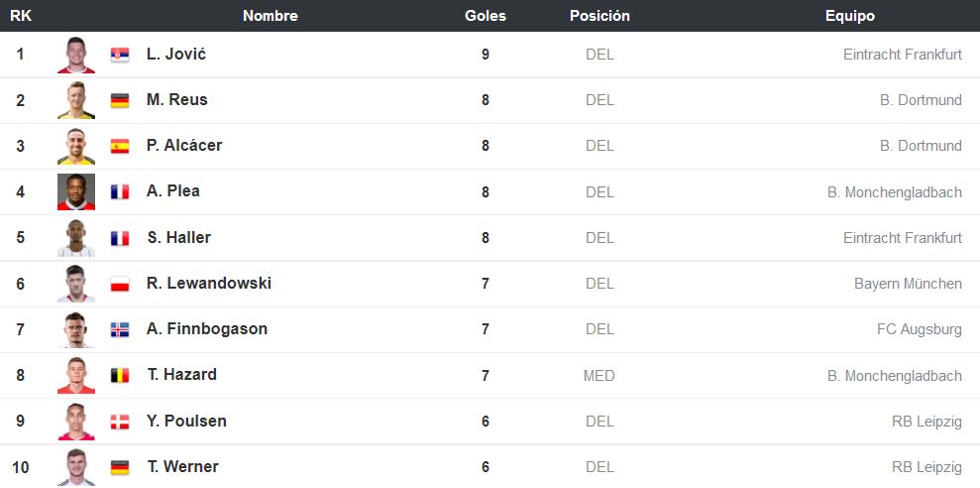Sort by the Goles column header
The width and height of the screenshot is (980, 488).
pyautogui.click(x=486, y=16)
